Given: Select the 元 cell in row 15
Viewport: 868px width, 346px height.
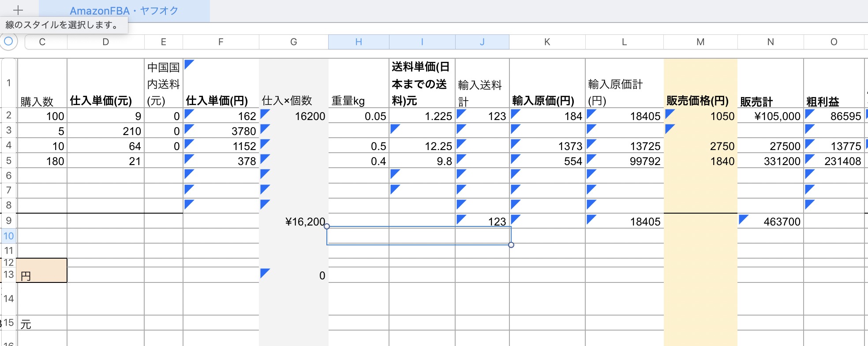Looking at the screenshot, I should [x=42, y=323].
